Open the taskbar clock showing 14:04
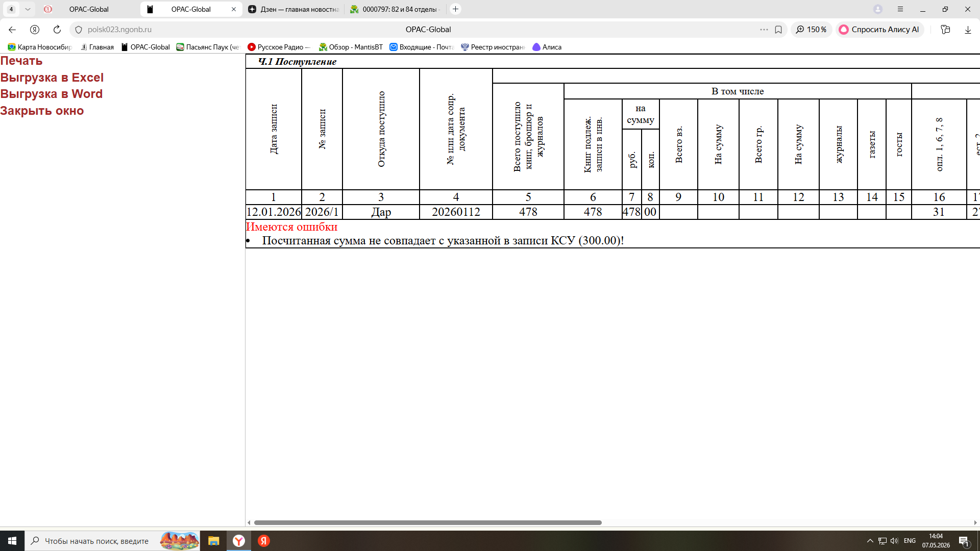This screenshot has height=551, width=980. coord(936,541)
